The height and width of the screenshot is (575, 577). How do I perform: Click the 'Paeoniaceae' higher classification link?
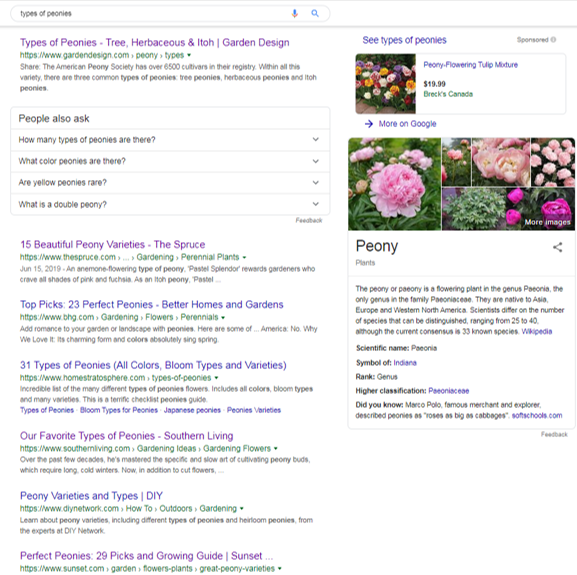[449, 391]
